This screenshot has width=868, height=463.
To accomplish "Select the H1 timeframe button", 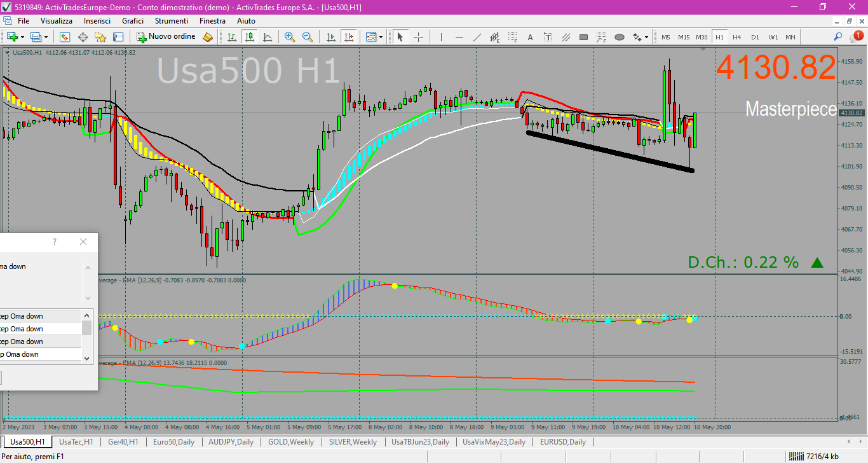I will tap(719, 37).
